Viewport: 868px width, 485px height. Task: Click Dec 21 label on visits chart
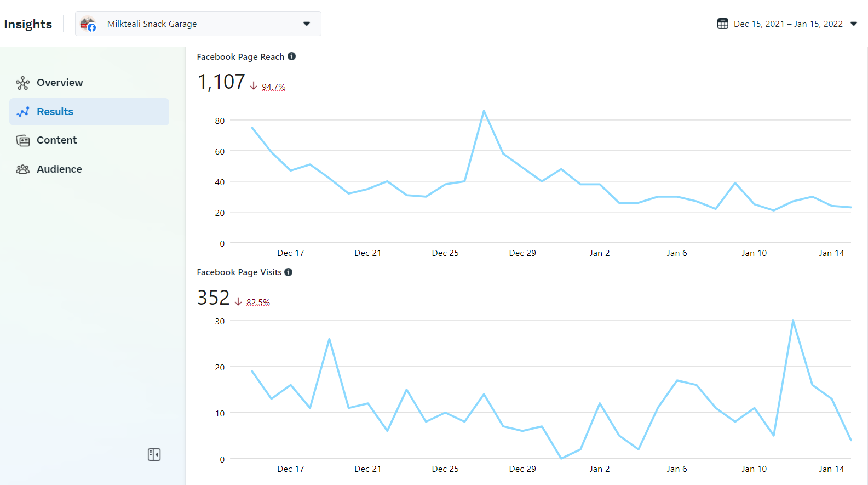tap(367, 469)
